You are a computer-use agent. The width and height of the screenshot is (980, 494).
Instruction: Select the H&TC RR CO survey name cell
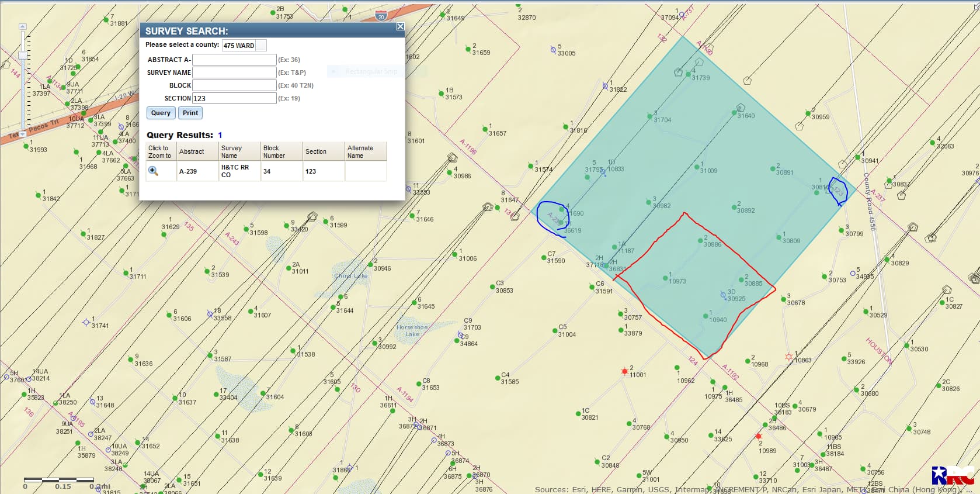tap(239, 171)
